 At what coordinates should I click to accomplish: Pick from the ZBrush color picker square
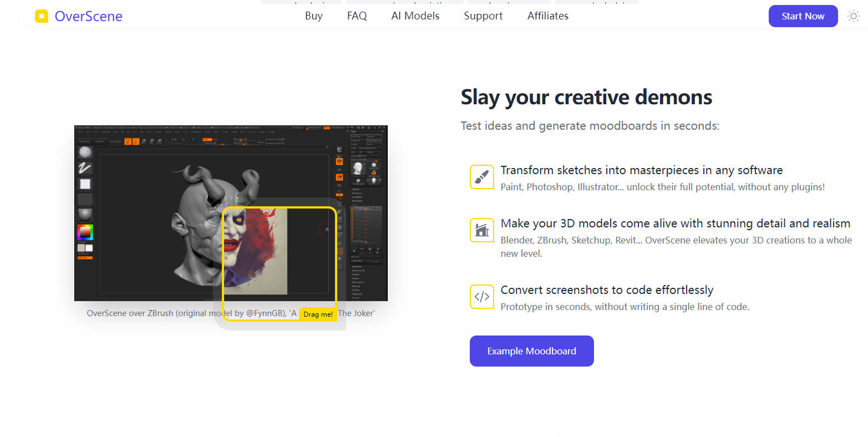pyautogui.click(x=85, y=232)
